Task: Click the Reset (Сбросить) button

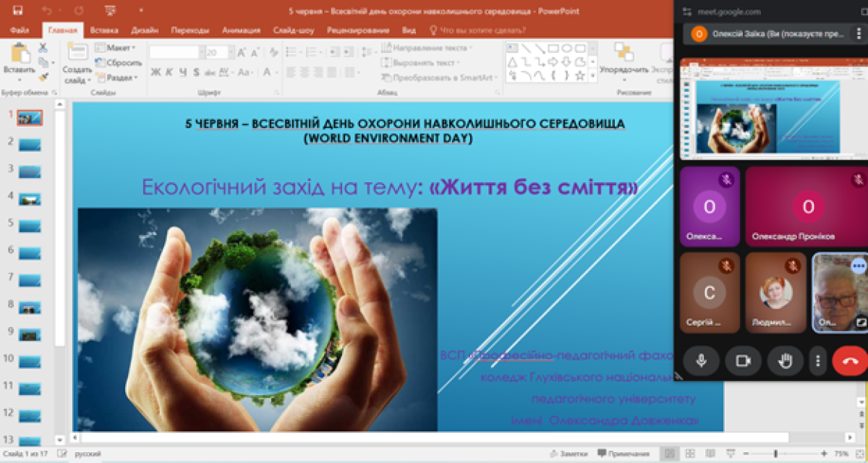Action: (x=120, y=63)
